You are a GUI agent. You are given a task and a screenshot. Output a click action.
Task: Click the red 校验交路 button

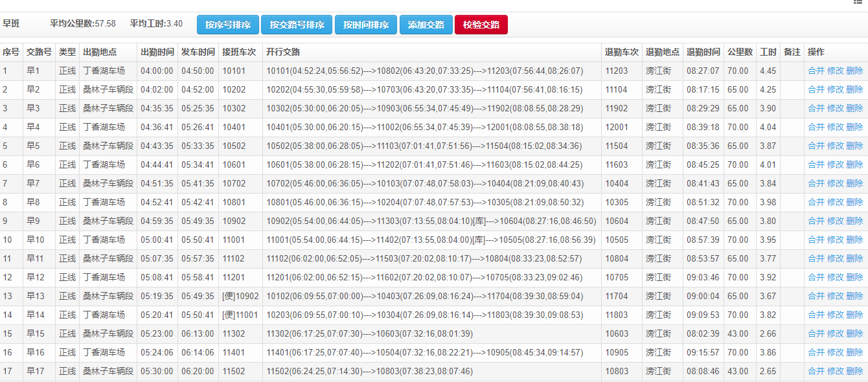pyautogui.click(x=481, y=25)
